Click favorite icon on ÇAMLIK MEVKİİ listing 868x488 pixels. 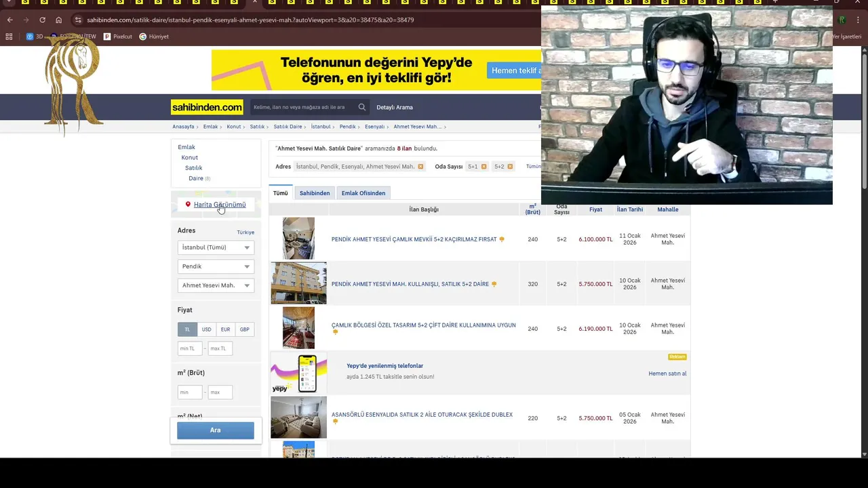click(502, 239)
